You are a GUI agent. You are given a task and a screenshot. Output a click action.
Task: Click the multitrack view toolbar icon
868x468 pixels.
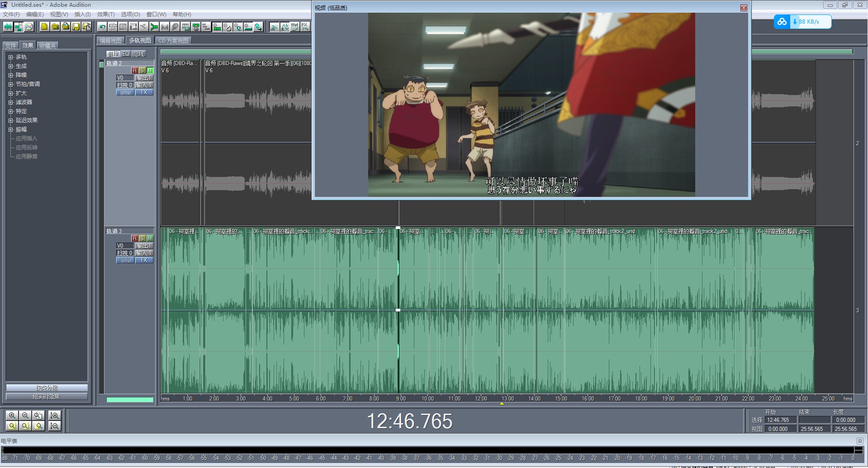(19, 27)
